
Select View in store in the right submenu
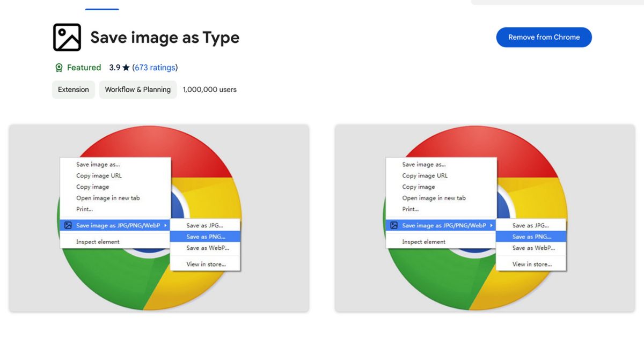click(x=531, y=264)
